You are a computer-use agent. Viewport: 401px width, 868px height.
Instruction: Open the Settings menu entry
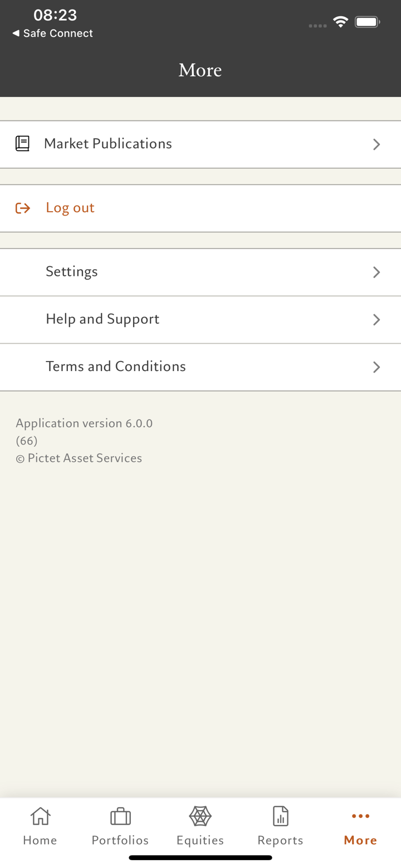(x=72, y=271)
